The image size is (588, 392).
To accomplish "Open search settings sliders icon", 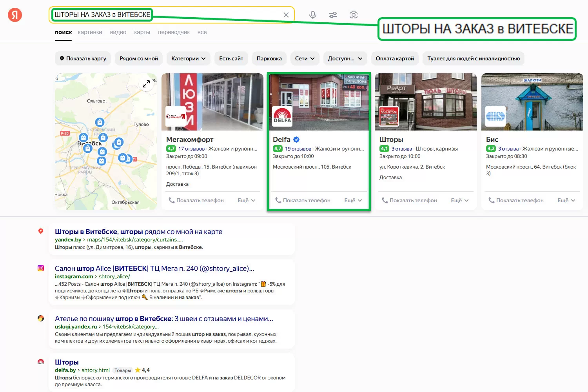I will click(333, 15).
